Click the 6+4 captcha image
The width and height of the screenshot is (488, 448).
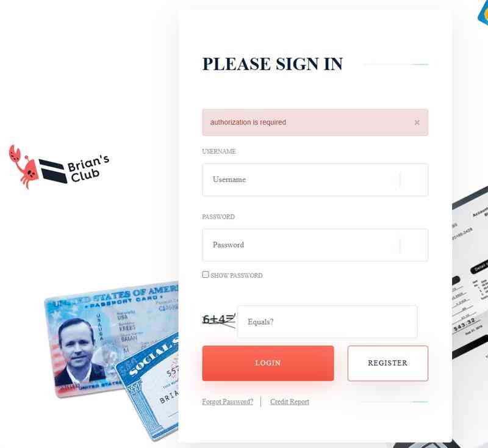(219, 320)
